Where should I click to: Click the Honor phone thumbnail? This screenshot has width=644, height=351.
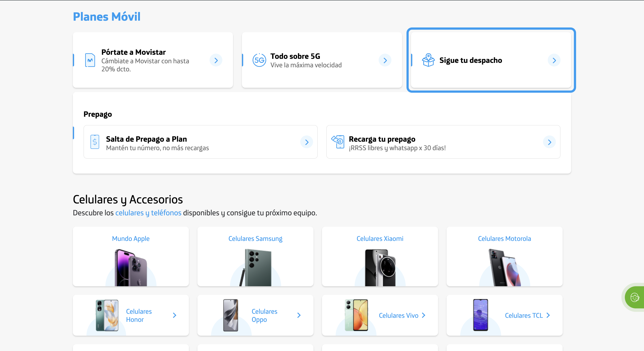click(x=107, y=315)
